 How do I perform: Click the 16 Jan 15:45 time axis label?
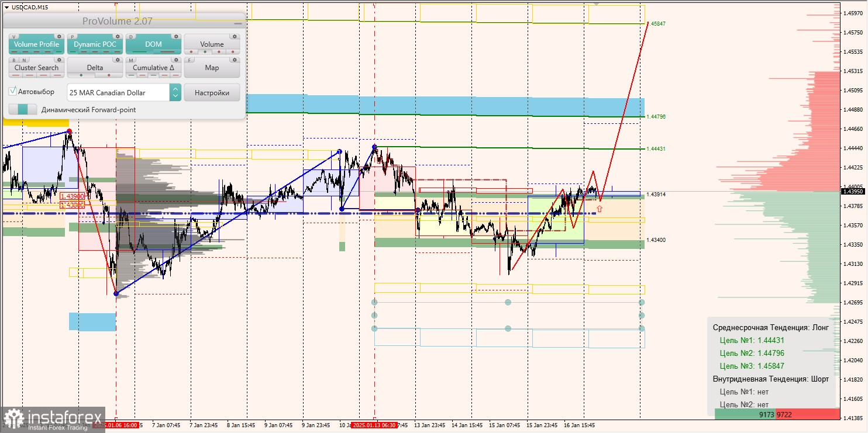point(578,425)
